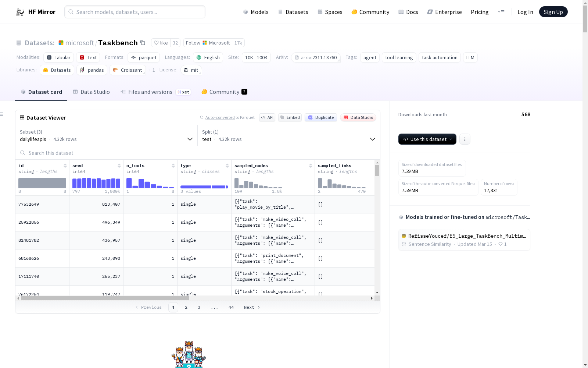Sort by the id column
The height and width of the screenshot is (368, 588).
click(x=65, y=166)
